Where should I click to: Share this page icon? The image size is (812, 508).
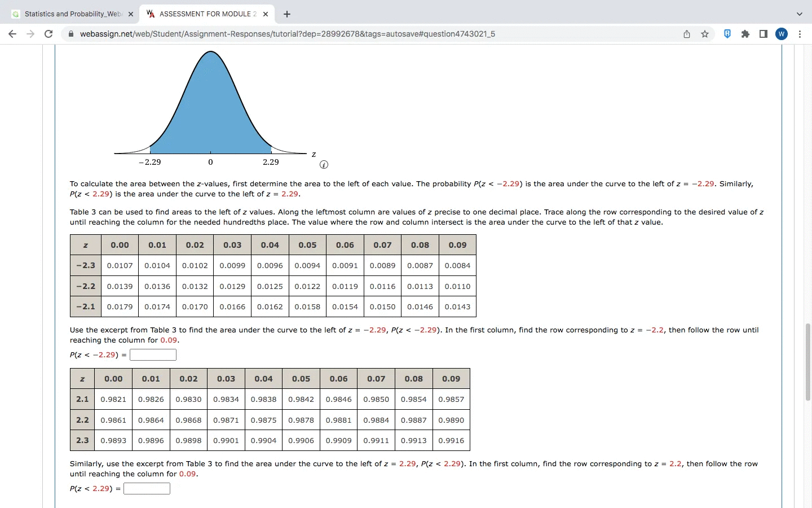click(687, 34)
